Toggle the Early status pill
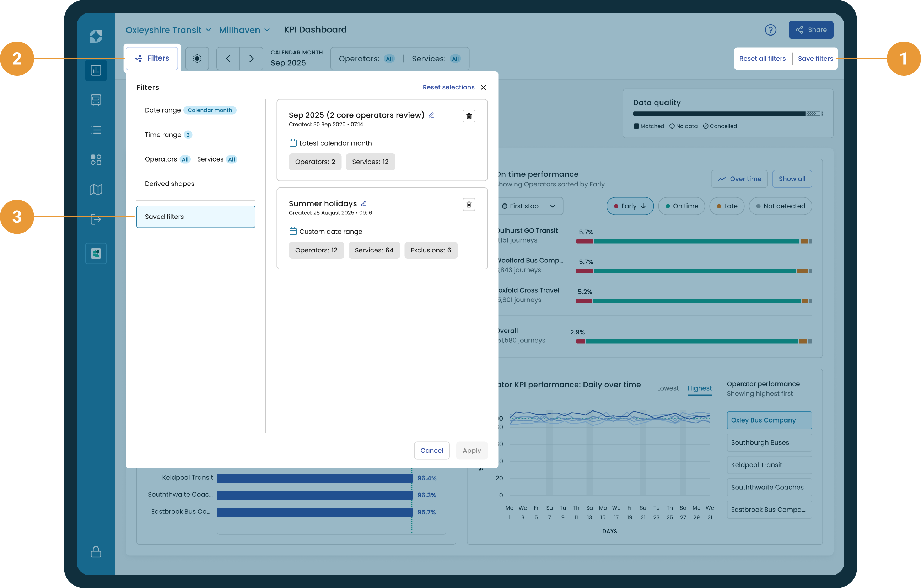The height and width of the screenshot is (588, 921). point(630,206)
